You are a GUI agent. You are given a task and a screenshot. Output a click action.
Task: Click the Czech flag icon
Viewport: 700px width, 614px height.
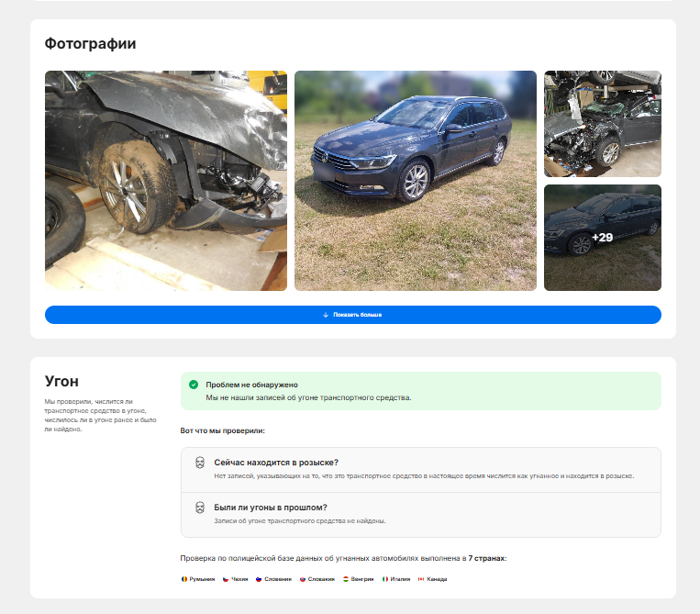[x=226, y=579]
